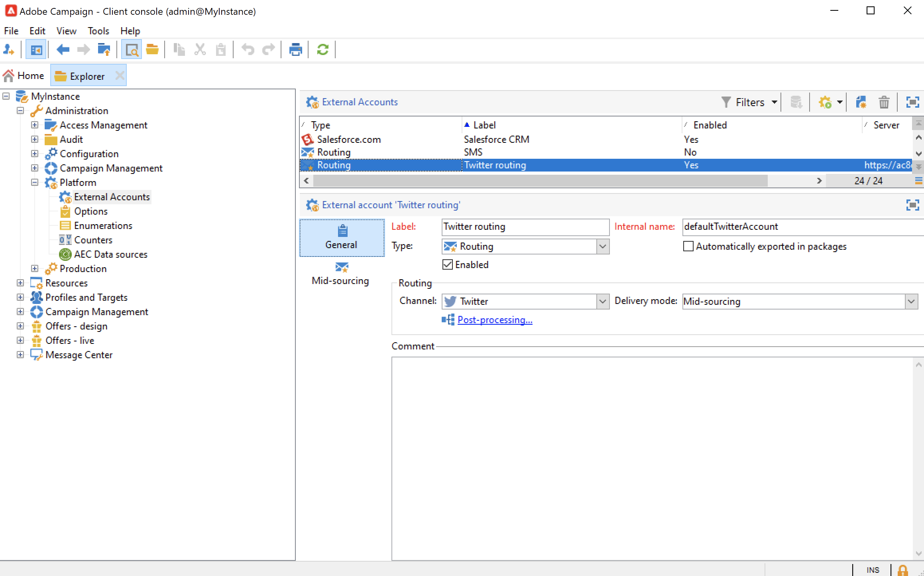Click the maximize-pane icon beside 'Twitter routing' title
924x576 pixels.
tap(912, 205)
